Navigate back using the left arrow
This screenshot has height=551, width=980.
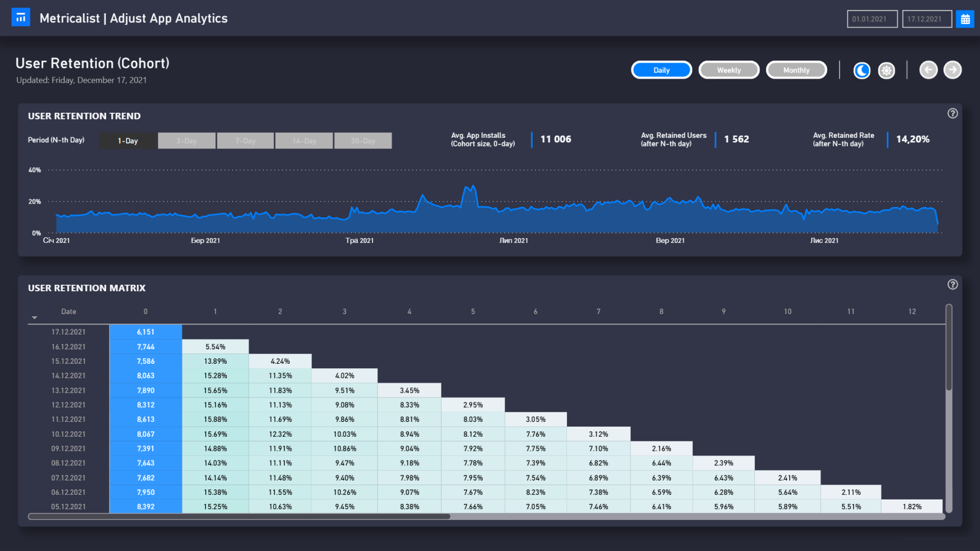[x=928, y=70]
